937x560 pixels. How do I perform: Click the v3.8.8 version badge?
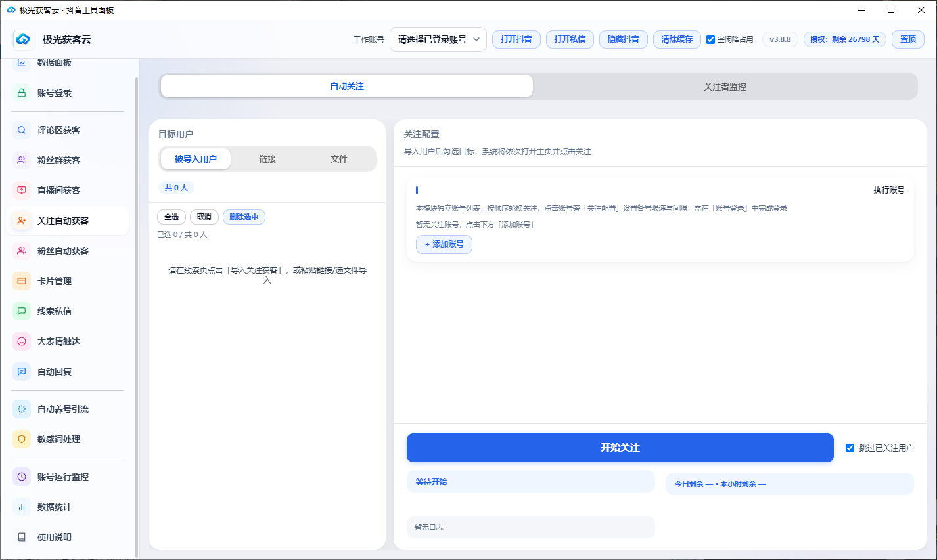point(781,39)
